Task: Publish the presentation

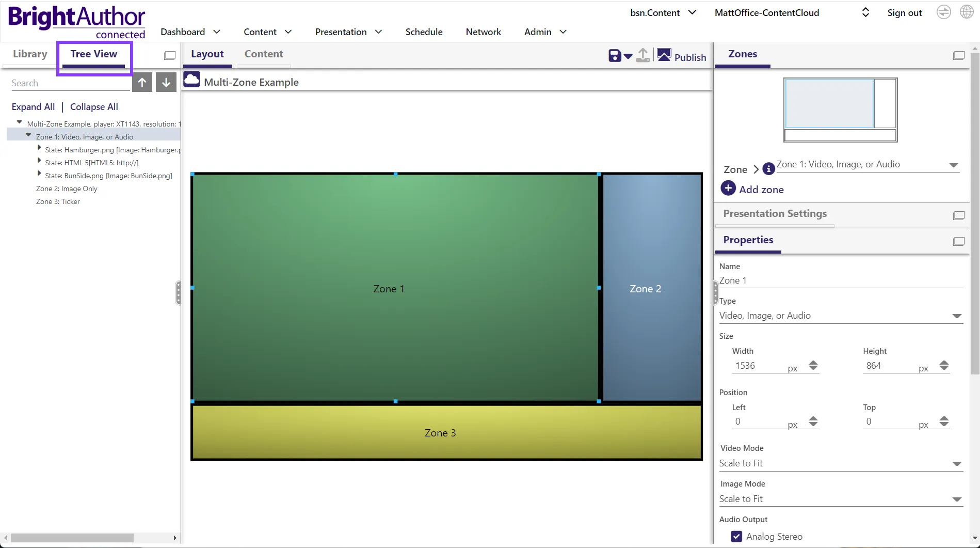Action: click(x=682, y=56)
